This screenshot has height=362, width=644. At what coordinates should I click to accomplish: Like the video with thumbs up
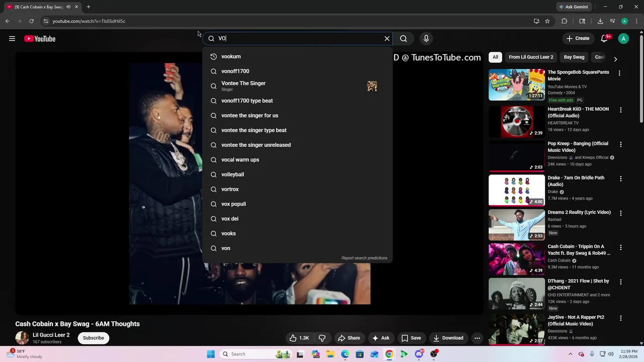pos(299,338)
